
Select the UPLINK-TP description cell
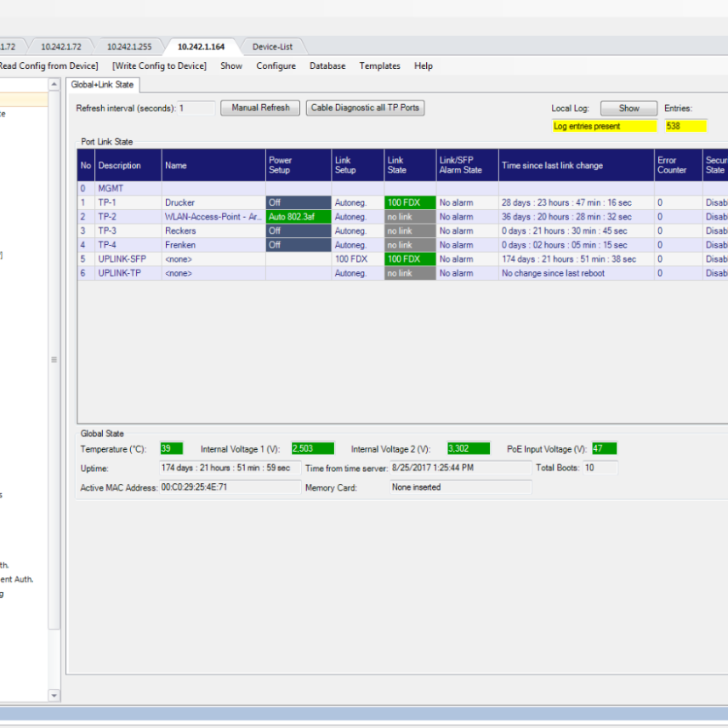point(128,274)
